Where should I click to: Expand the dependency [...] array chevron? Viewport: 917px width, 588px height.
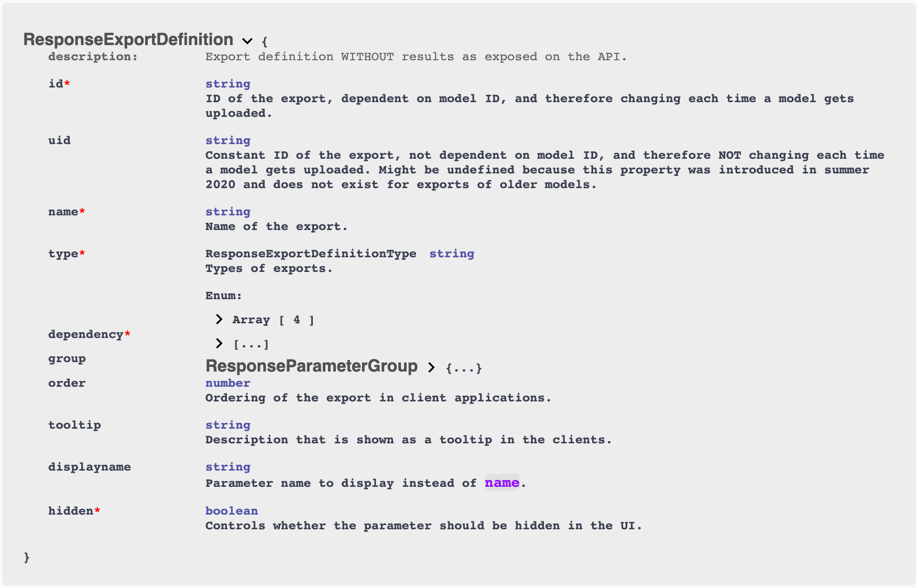point(219,344)
